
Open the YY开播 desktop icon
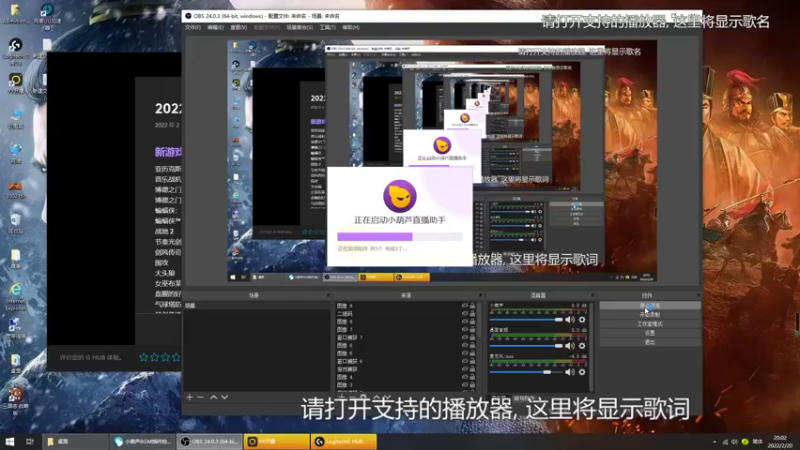point(15,84)
